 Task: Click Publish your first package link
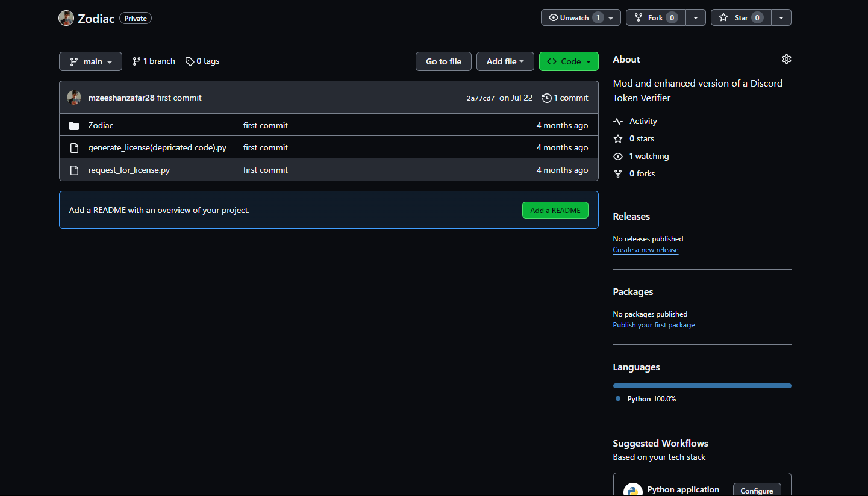(x=654, y=325)
